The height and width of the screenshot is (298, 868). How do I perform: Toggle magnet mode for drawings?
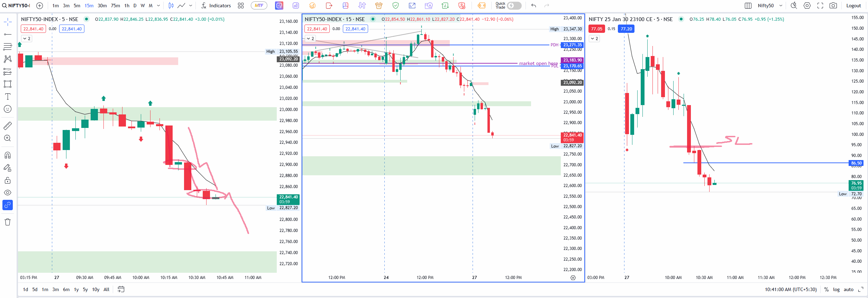(8, 155)
